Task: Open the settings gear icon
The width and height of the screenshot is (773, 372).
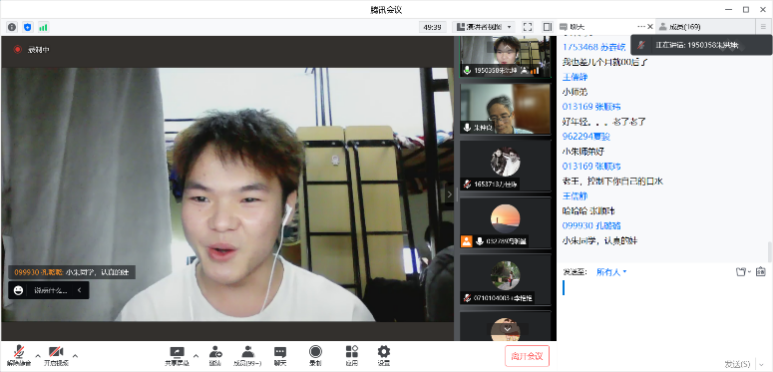Action: 384,355
